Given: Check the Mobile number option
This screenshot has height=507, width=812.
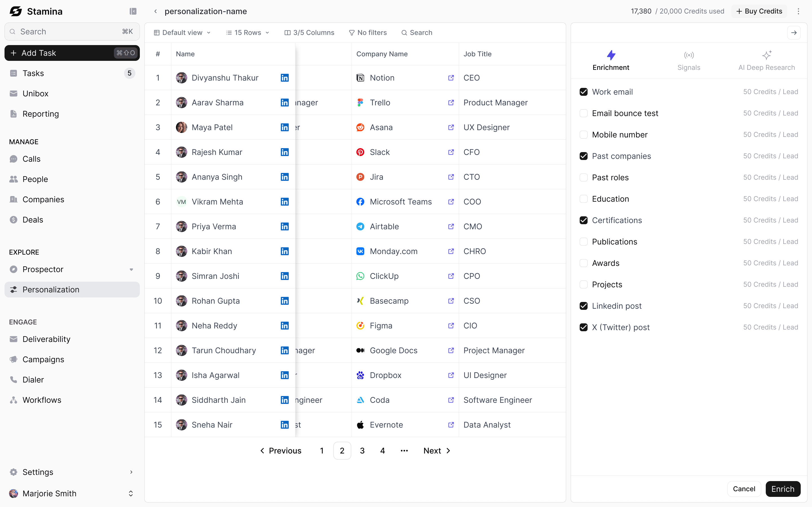Looking at the screenshot, I should click(584, 135).
